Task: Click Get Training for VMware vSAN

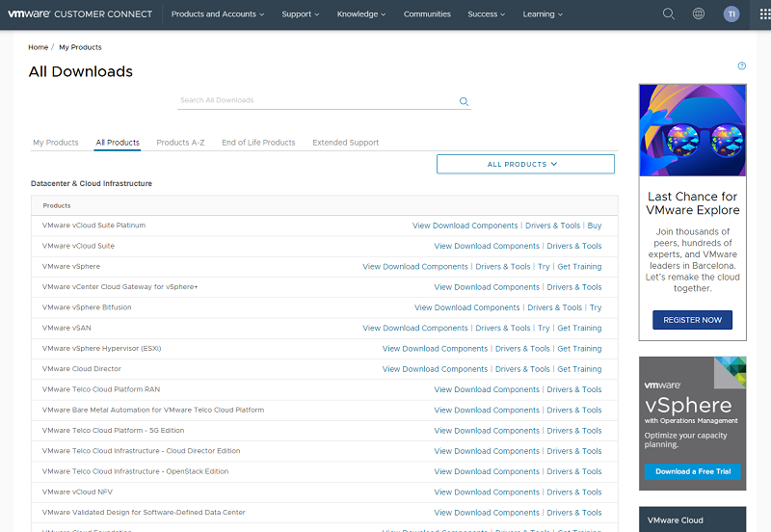Action: click(579, 328)
